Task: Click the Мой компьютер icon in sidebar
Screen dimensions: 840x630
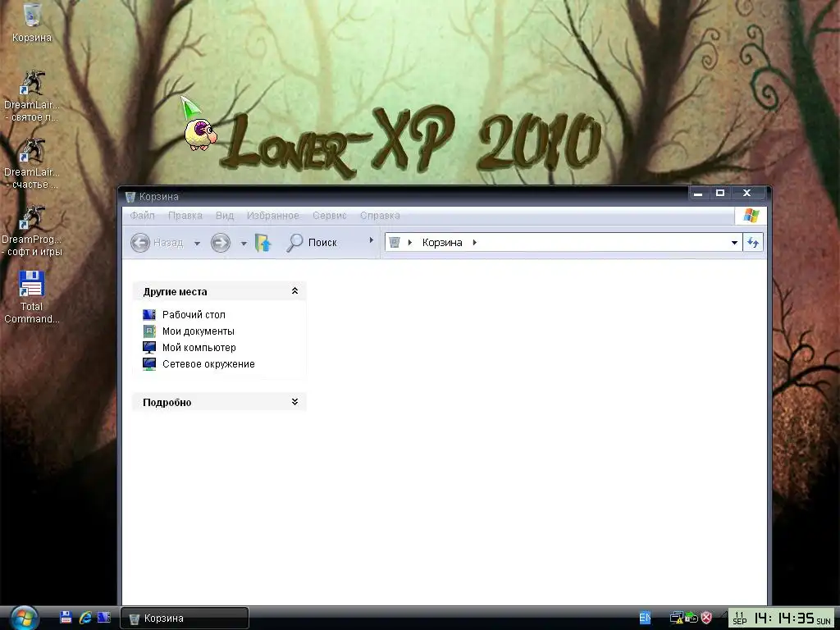Action: point(149,347)
